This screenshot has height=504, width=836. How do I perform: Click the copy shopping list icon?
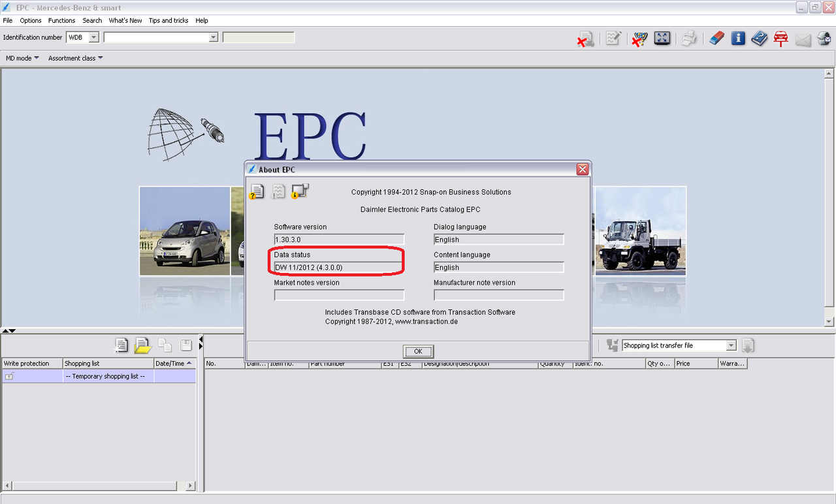[x=165, y=345]
